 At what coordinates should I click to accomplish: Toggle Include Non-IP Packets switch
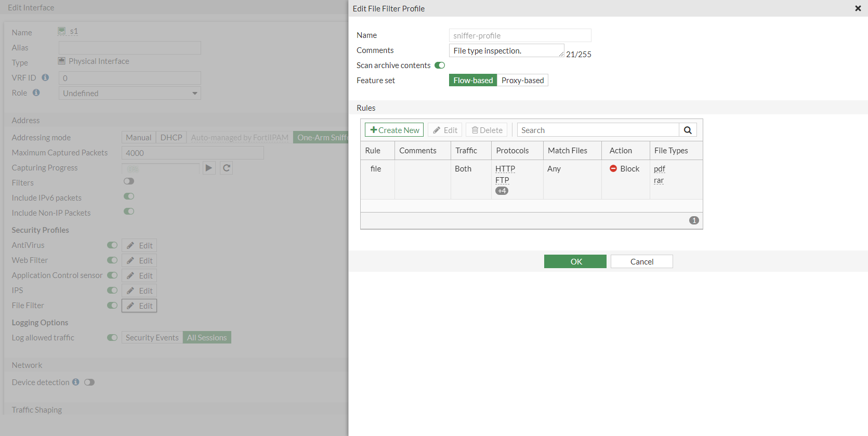[129, 212]
